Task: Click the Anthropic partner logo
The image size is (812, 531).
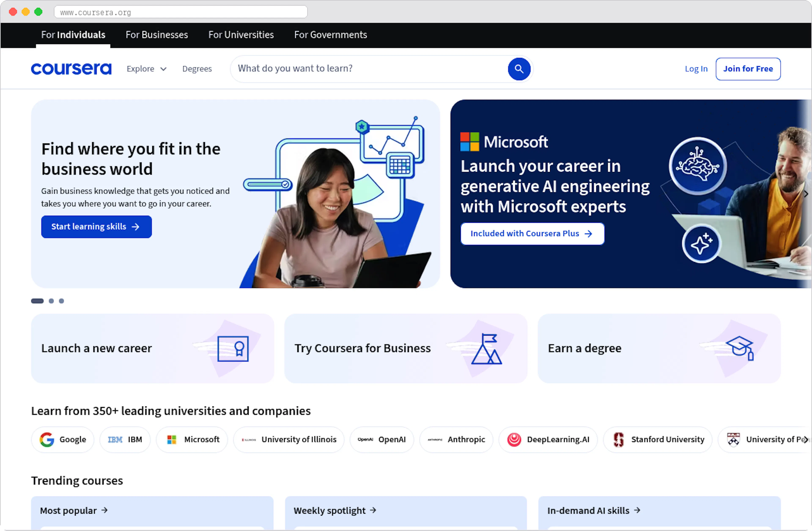Action: 456,440
